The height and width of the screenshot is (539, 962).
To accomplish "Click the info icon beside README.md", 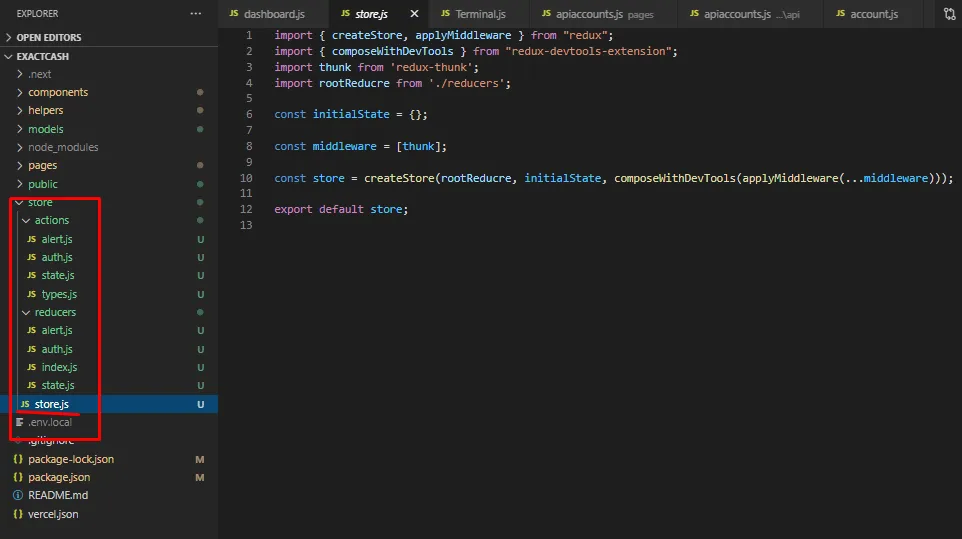I will click(x=18, y=495).
